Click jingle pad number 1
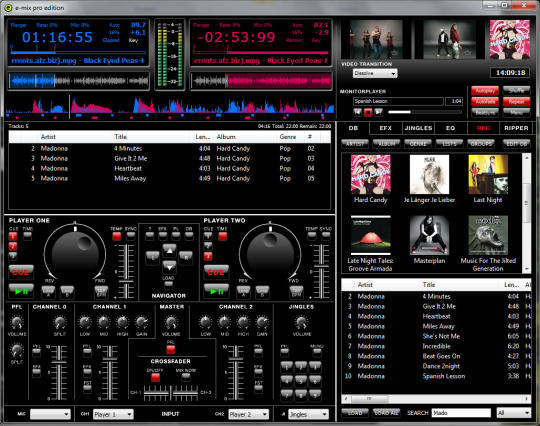This screenshot has height=426, width=540. [287, 366]
